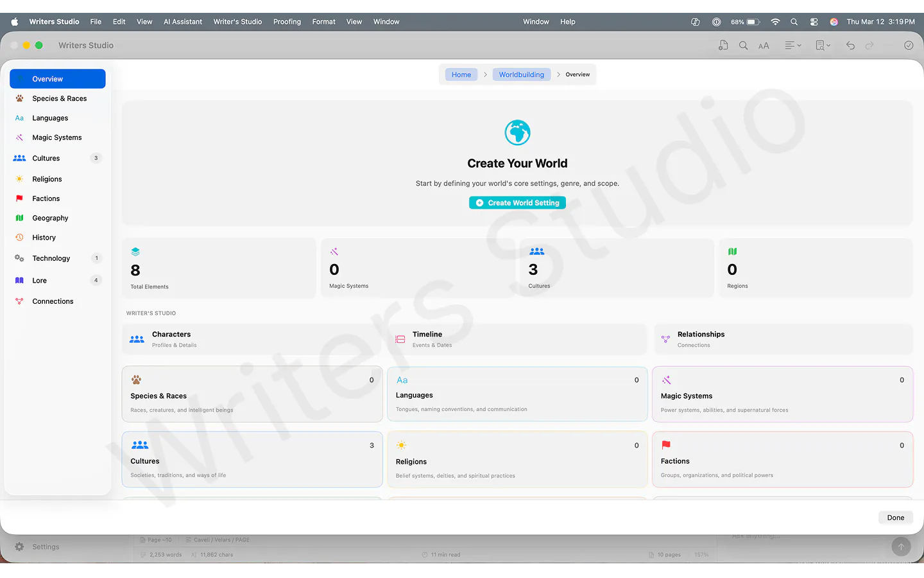Click the 0 Regions stat tile
The width and height of the screenshot is (924, 578).
click(816, 268)
